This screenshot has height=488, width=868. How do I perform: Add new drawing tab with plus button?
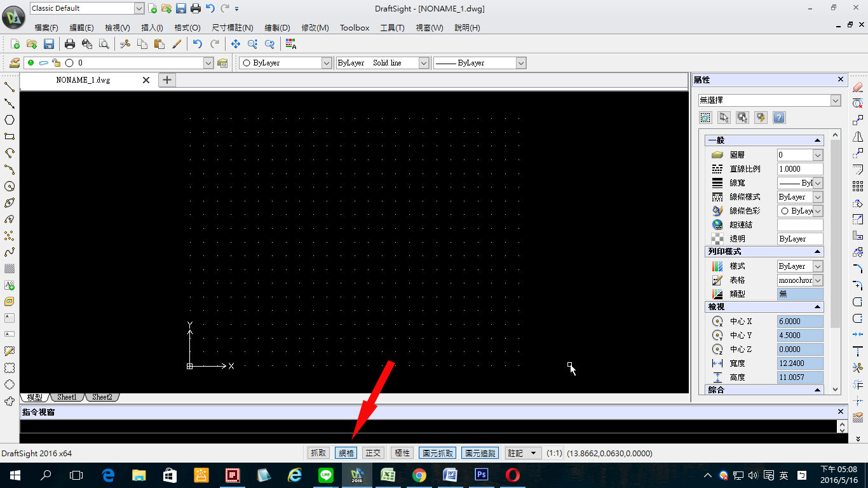coord(166,80)
